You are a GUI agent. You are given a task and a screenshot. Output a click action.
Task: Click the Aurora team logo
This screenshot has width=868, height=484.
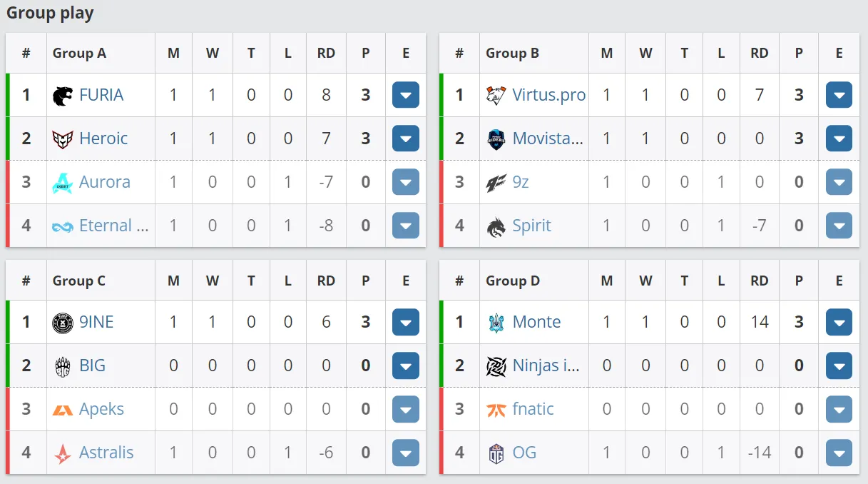click(63, 182)
